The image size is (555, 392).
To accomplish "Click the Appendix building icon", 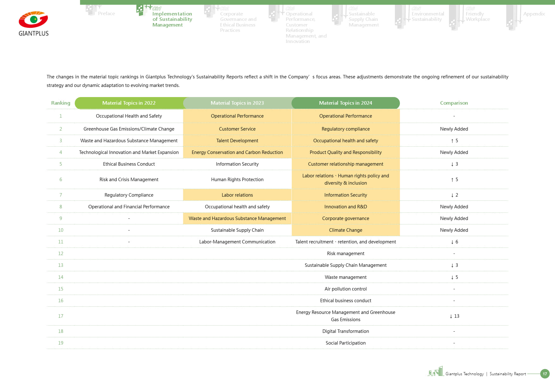I will click(512, 18).
